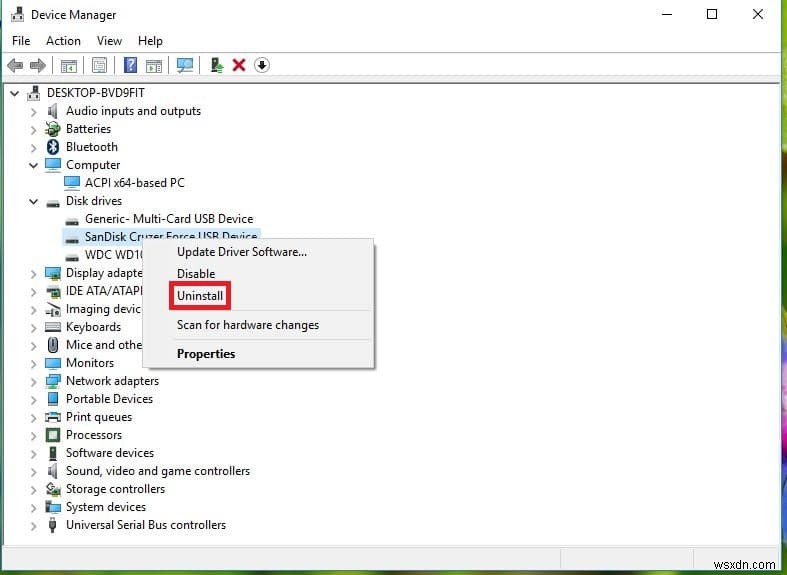Click the Back arrow toolbar icon
787x575 pixels.
pyautogui.click(x=15, y=65)
